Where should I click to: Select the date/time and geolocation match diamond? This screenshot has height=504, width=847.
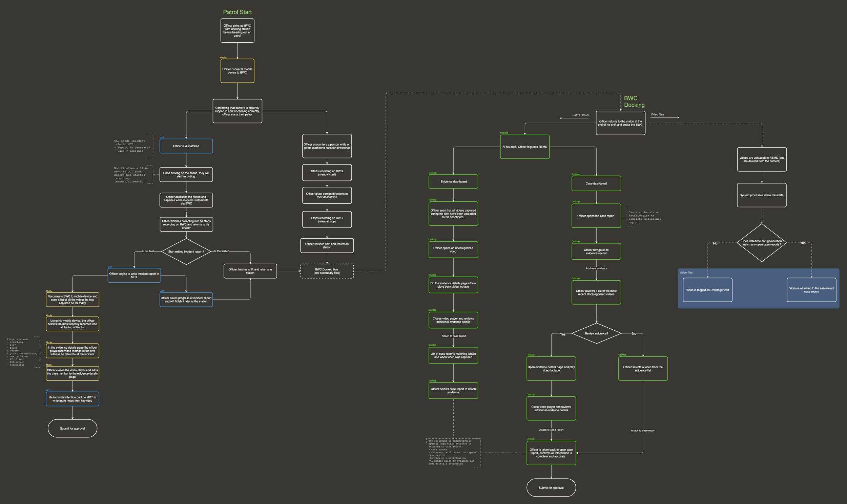coord(761,243)
